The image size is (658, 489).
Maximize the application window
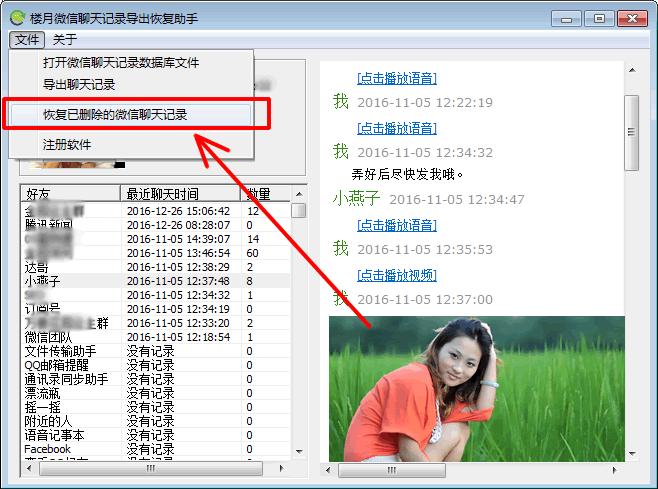point(599,19)
